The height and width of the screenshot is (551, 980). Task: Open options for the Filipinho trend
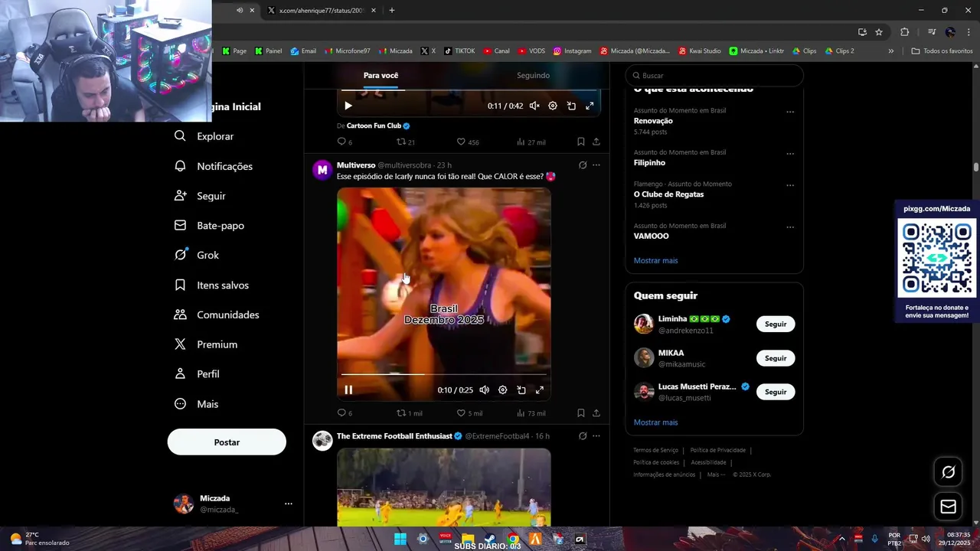790,154
